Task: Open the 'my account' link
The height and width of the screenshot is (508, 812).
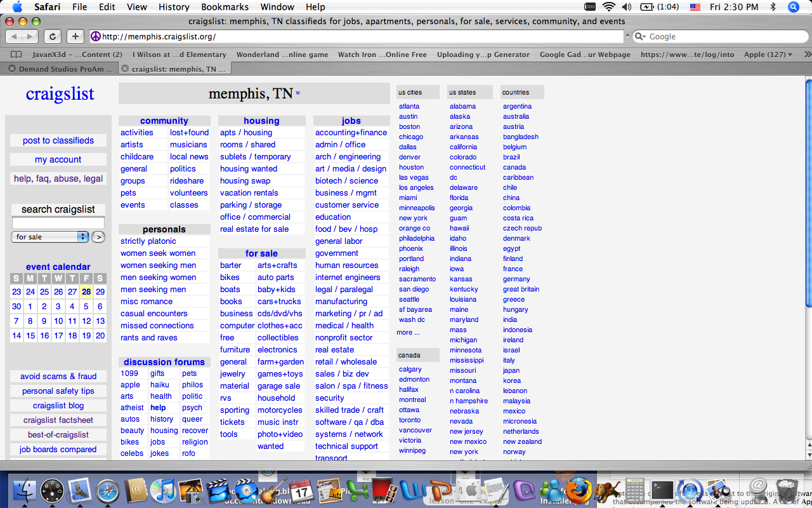Action: click(x=58, y=159)
